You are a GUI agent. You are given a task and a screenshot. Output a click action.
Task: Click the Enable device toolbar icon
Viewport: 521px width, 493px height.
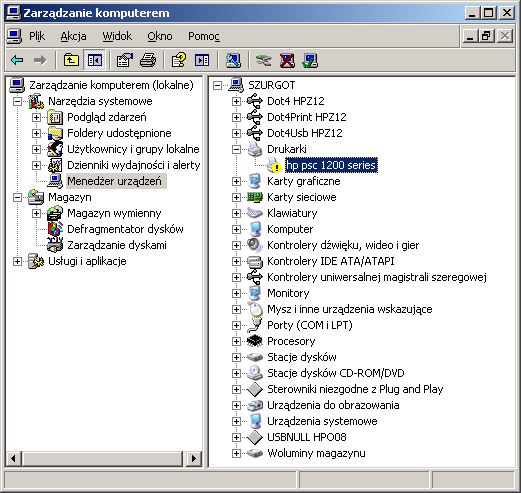coord(310,60)
